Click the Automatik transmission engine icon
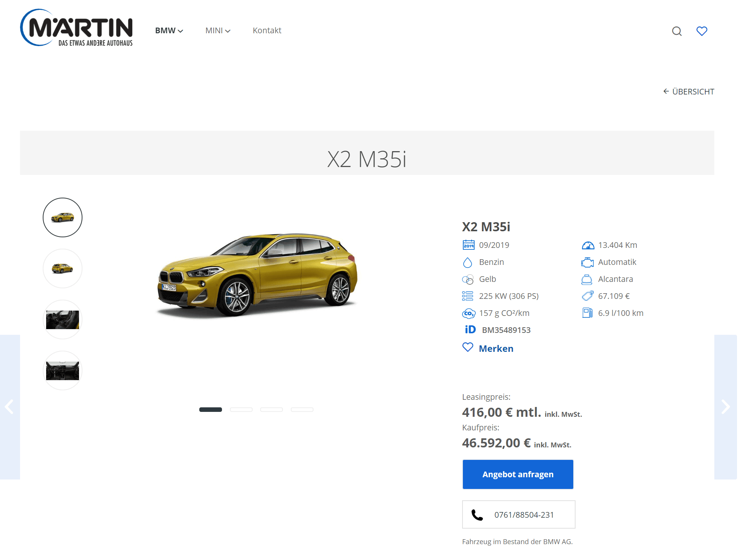 [587, 262]
